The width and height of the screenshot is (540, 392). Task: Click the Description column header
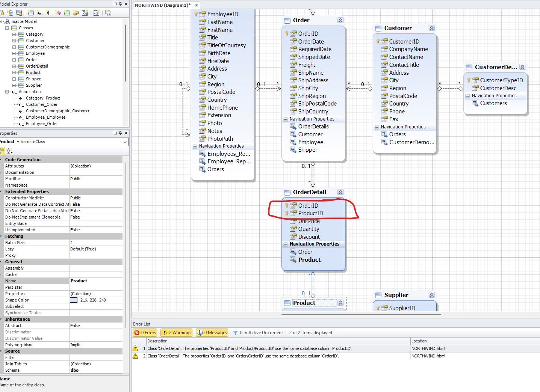click(157, 341)
